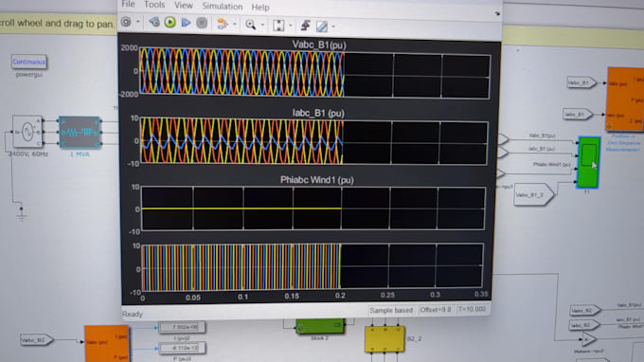This screenshot has height=362, width=644.
Task: Click the Offset=9.8 status entry
Action: tap(436, 309)
